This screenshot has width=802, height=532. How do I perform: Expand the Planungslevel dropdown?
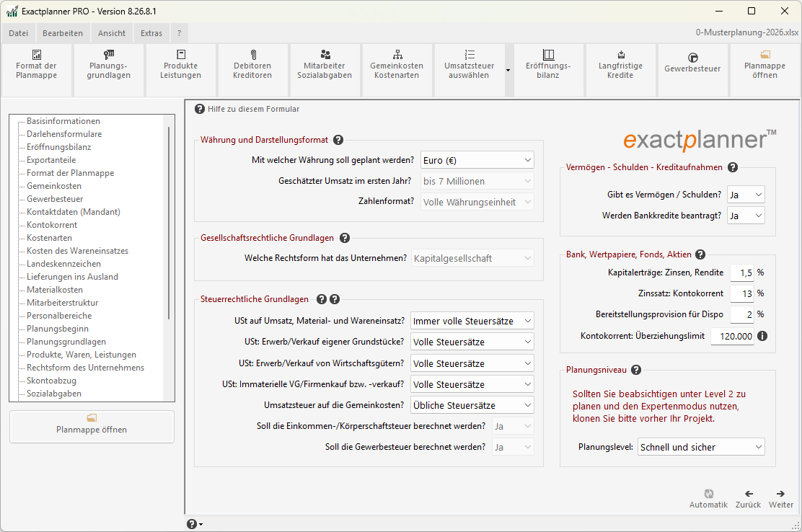(x=700, y=447)
